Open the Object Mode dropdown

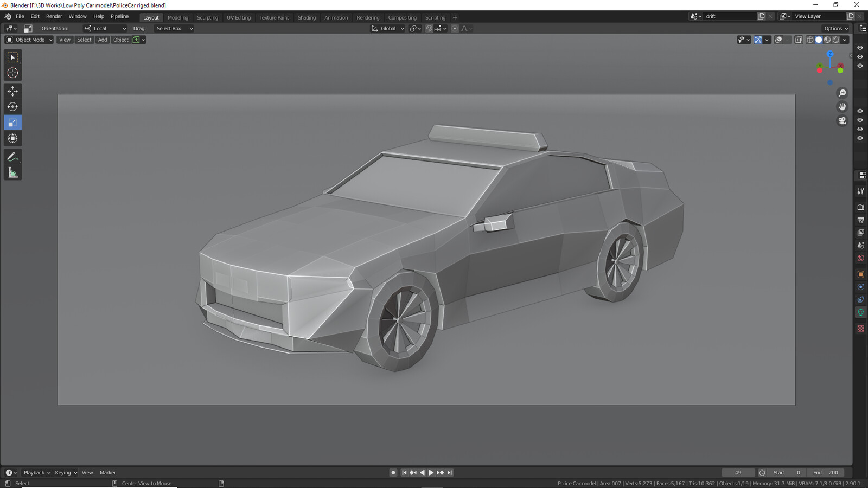point(28,40)
